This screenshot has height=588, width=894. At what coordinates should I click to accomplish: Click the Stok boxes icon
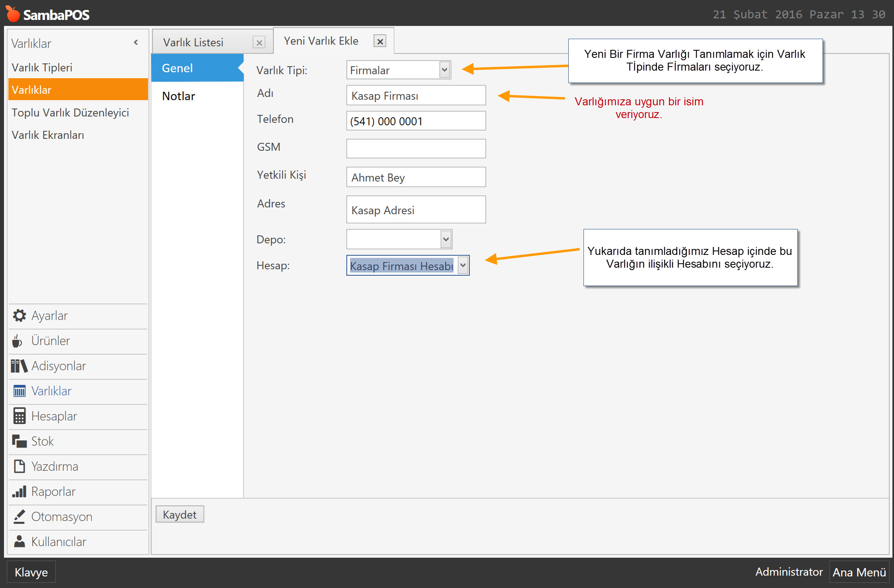(19, 441)
